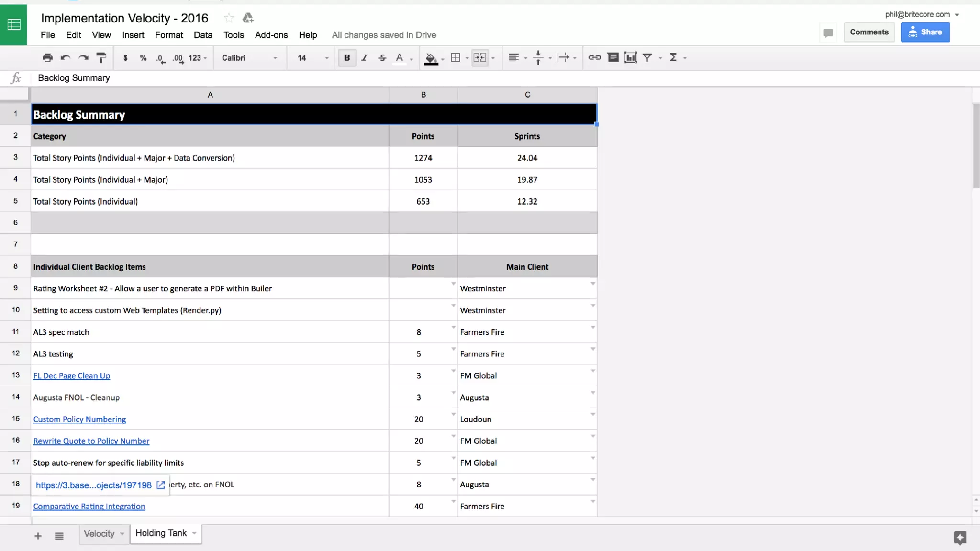This screenshot has width=980, height=551.
Task: Expand Westminster dropdown arrow in row 9
Action: [592, 284]
